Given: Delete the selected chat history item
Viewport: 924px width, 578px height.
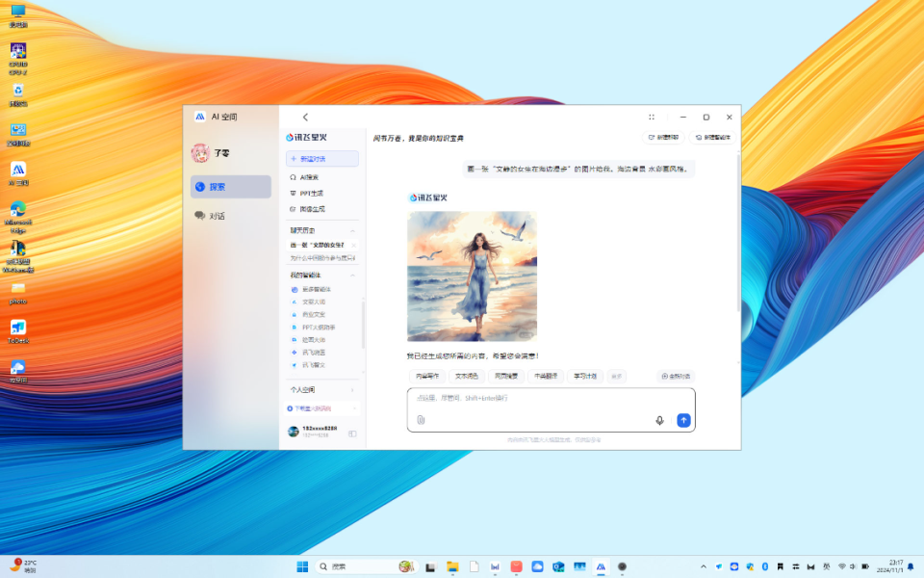Looking at the screenshot, I should click(353, 245).
